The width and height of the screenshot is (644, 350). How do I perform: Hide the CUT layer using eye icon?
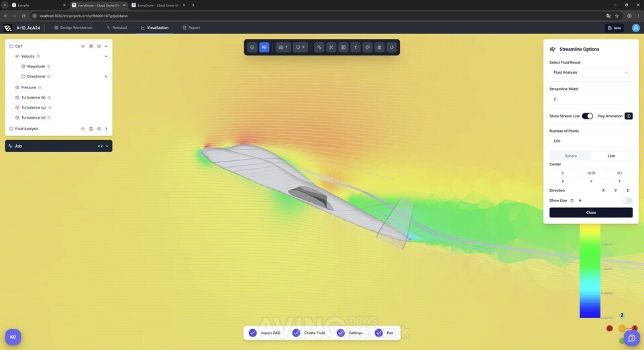83,46
